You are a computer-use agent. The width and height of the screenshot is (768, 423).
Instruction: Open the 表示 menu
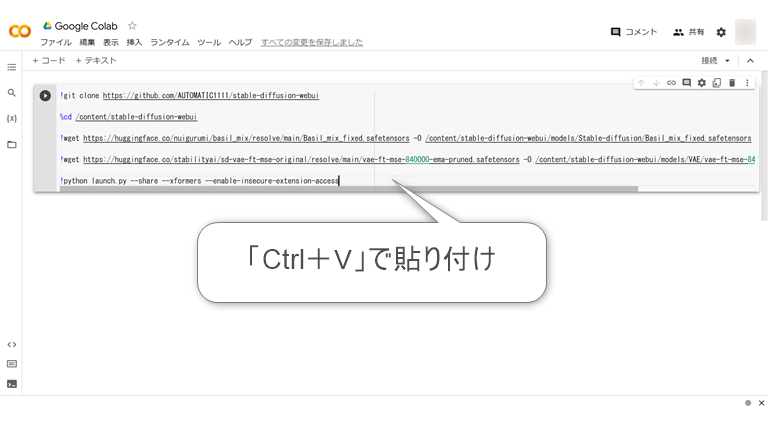click(x=111, y=43)
